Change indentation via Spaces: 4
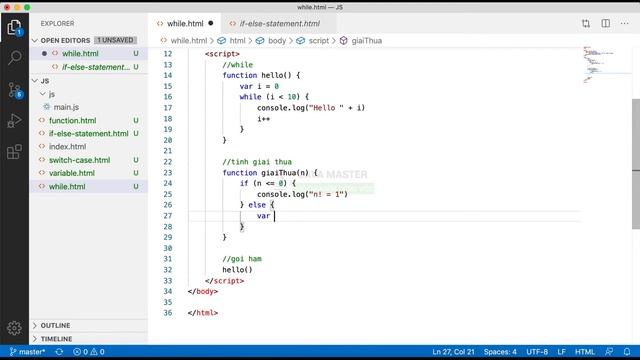The height and width of the screenshot is (360, 640). coord(500,352)
